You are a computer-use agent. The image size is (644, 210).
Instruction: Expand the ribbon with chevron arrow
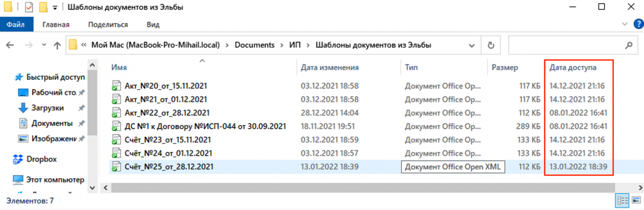[x=625, y=24]
